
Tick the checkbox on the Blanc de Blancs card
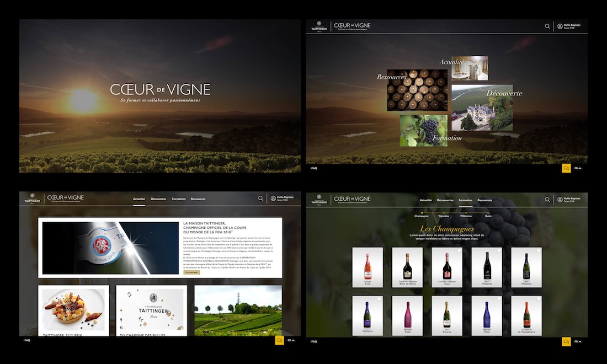[419, 250]
